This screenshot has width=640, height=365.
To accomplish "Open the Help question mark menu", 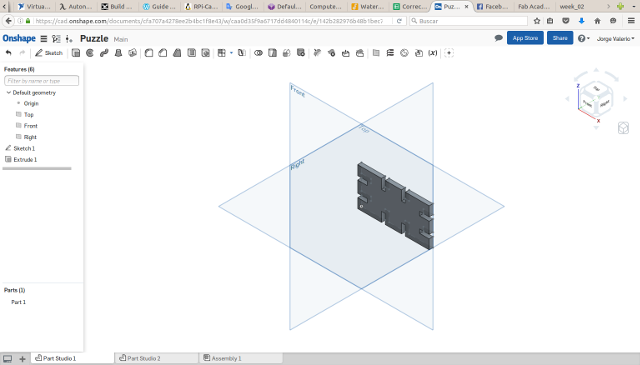I will 584,38.
